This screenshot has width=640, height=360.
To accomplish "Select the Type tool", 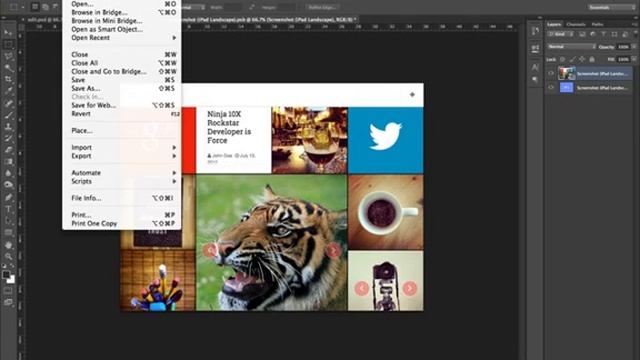I will tap(9, 209).
